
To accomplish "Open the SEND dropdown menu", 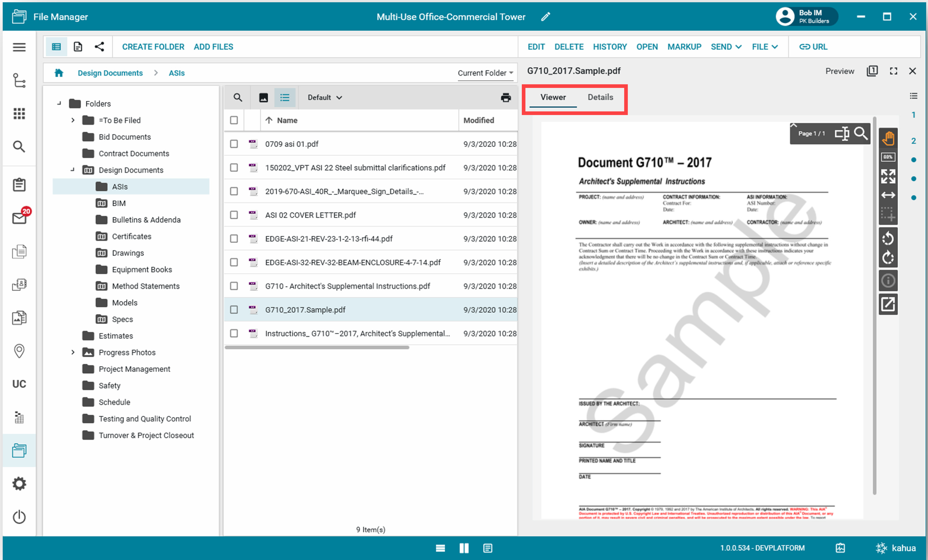I will [726, 47].
